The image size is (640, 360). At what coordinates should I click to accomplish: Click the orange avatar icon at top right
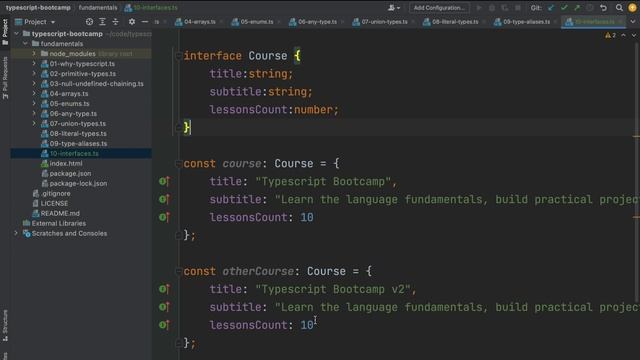[632, 8]
